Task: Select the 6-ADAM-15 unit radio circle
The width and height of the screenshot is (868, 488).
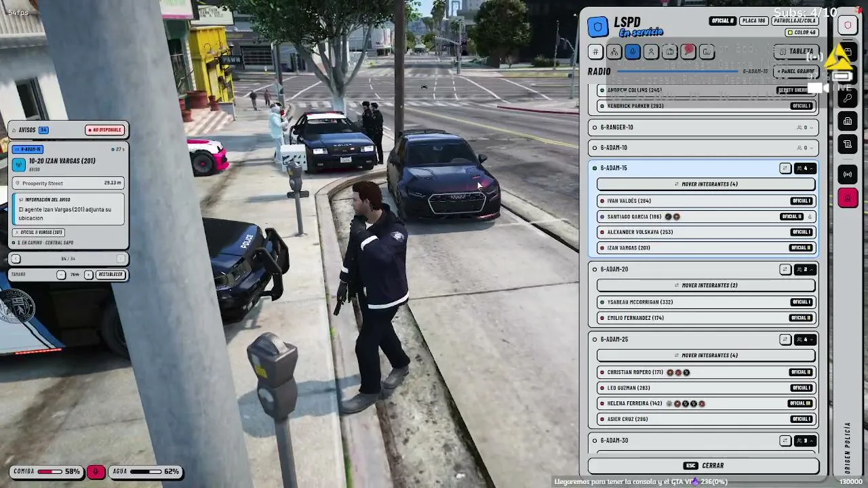Action: click(x=595, y=168)
